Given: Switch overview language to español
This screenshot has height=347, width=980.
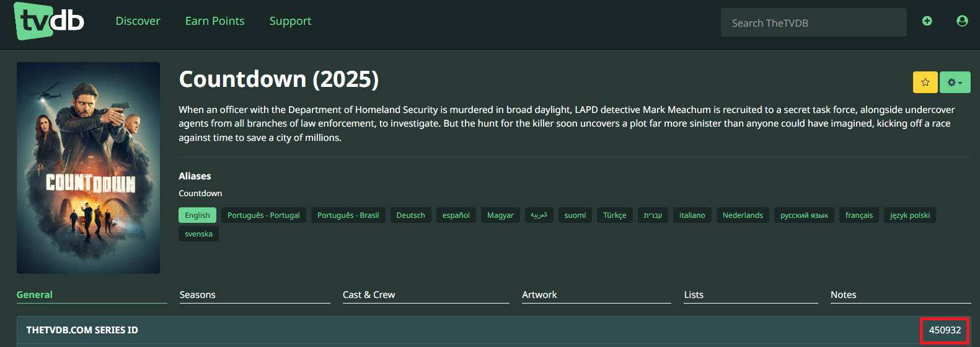Looking at the screenshot, I should 456,215.
